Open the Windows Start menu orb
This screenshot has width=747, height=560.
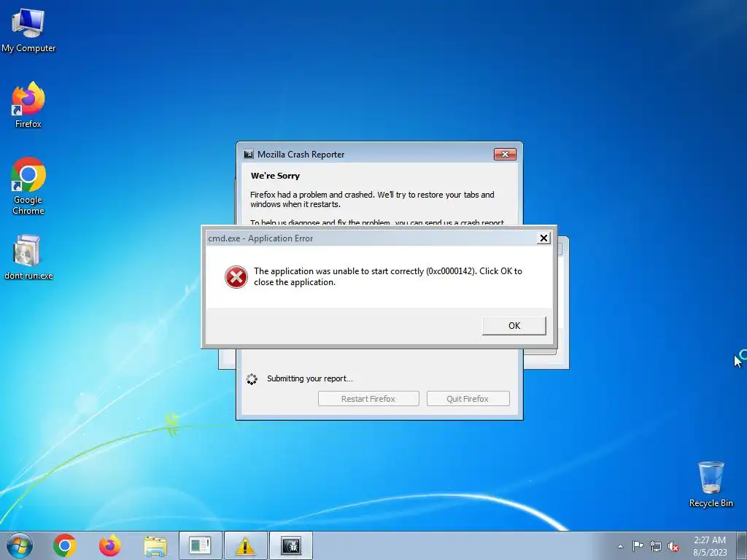[20, 545]
